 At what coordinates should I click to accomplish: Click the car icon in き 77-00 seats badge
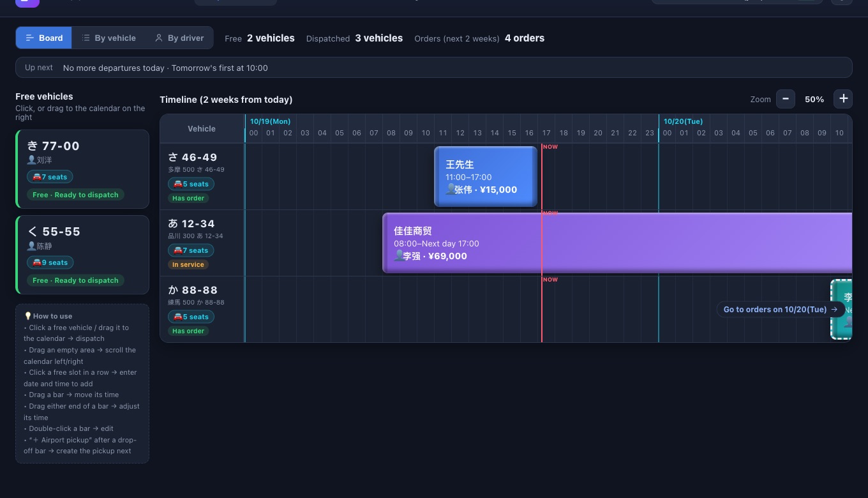click(x=37, y=177)
